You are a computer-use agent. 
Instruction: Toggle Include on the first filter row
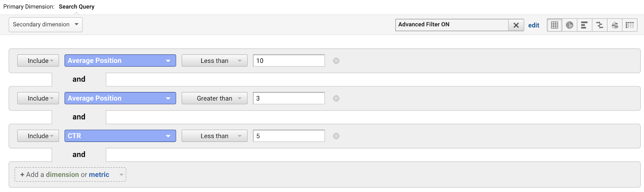tap(38, 61)
